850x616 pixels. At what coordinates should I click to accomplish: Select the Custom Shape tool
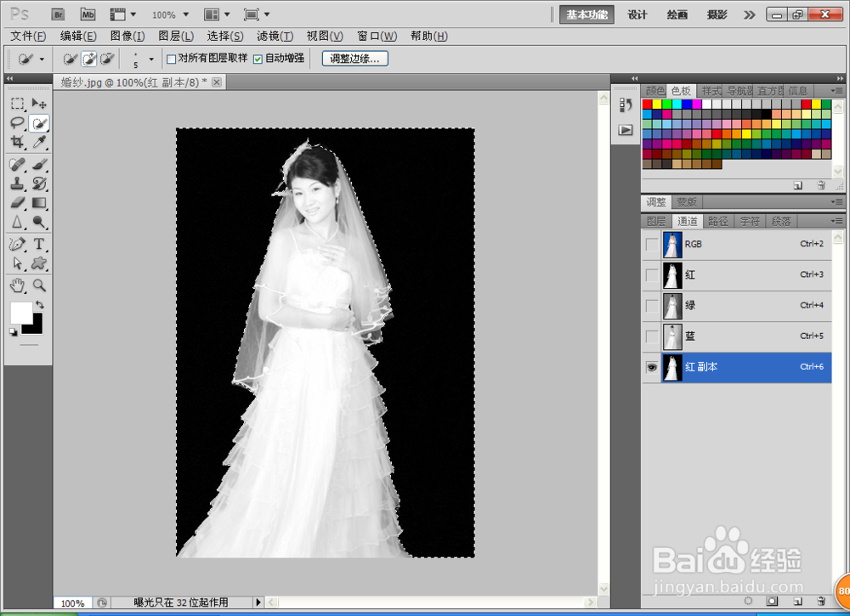[x=39, y=264]
